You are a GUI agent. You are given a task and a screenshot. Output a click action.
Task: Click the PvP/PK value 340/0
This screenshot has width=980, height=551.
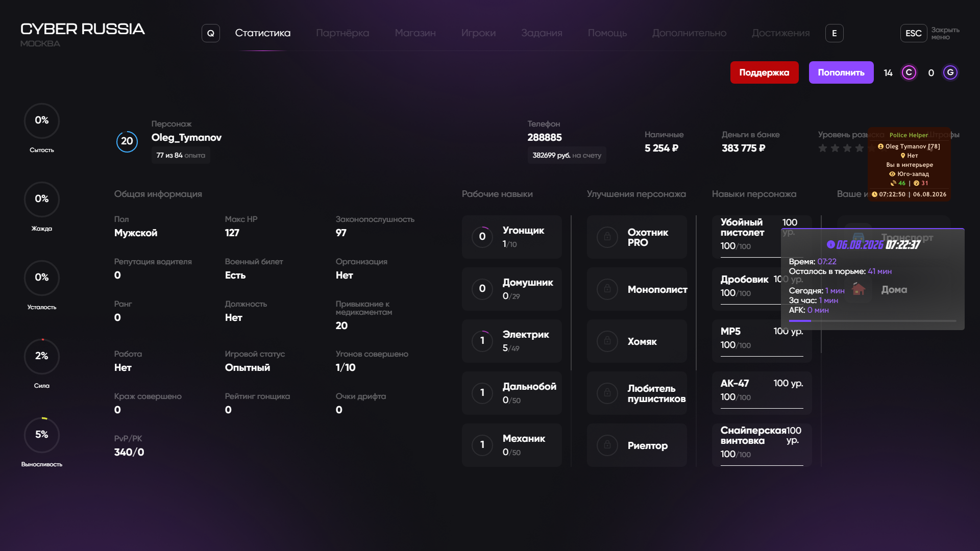[129, 452]
